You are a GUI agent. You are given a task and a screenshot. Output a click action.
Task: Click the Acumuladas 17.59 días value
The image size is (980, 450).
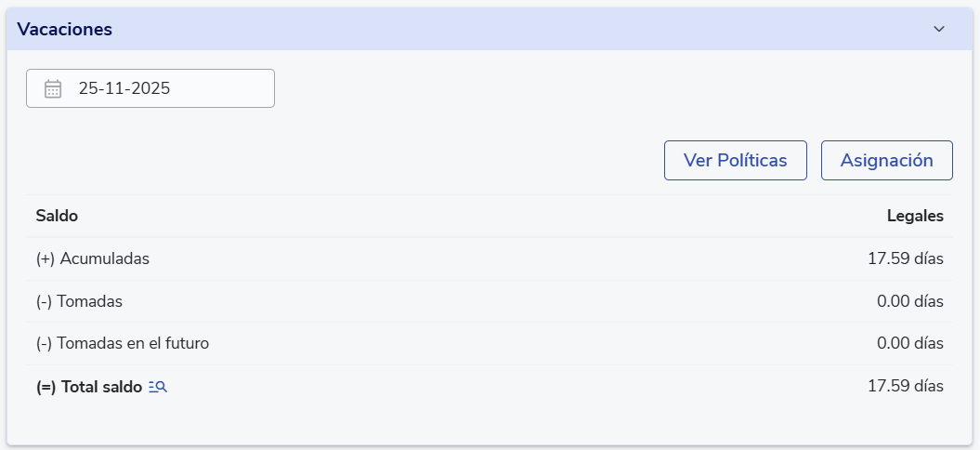click(x=905, y=258)
